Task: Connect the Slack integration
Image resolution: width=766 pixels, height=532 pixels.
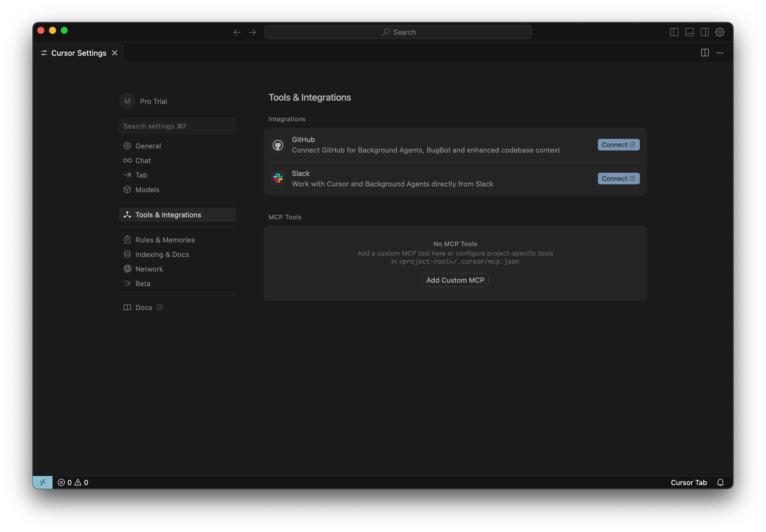Action: (618, 179)
